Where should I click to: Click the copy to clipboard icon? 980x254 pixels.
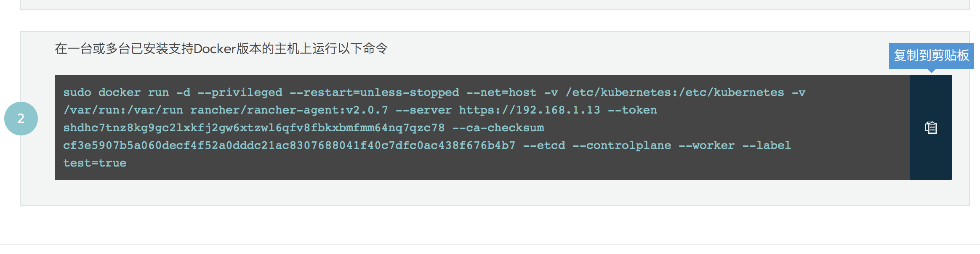coord(931,127)
